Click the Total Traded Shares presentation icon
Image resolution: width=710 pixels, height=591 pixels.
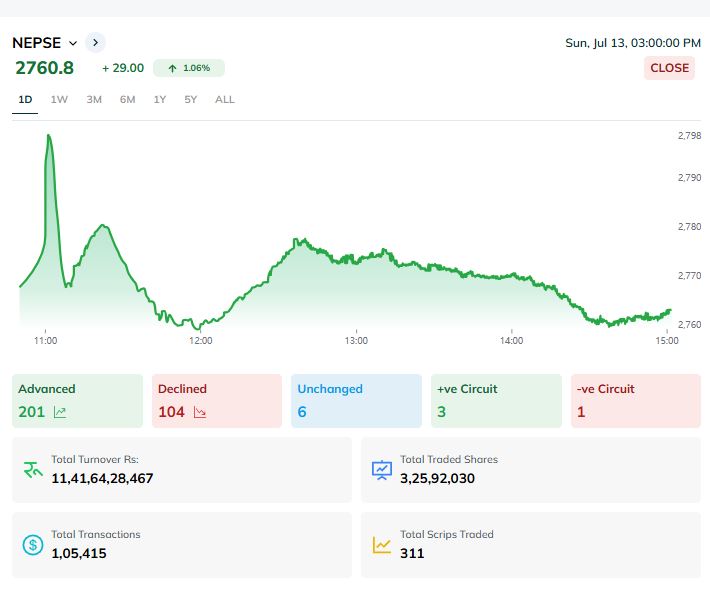[381, 469]
